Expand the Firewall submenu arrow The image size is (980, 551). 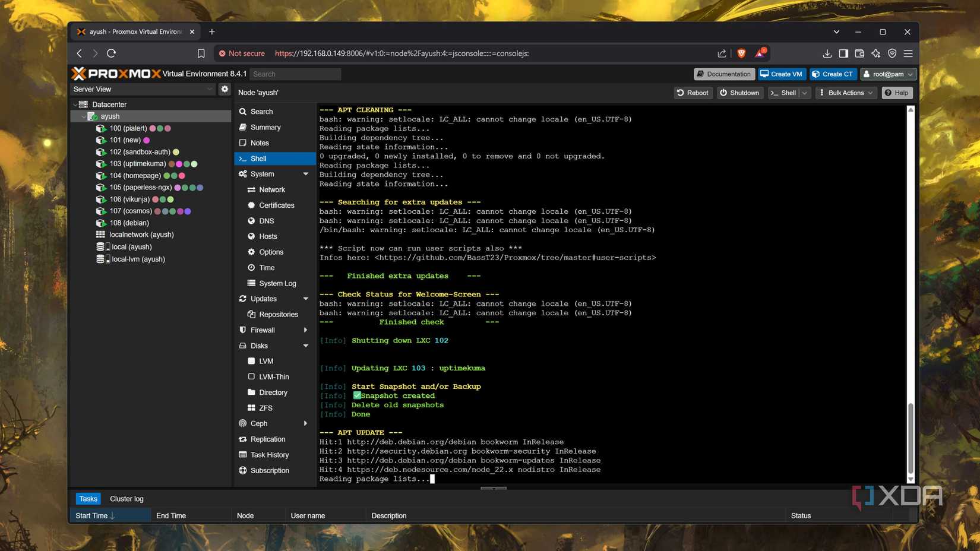click(305, 330)
